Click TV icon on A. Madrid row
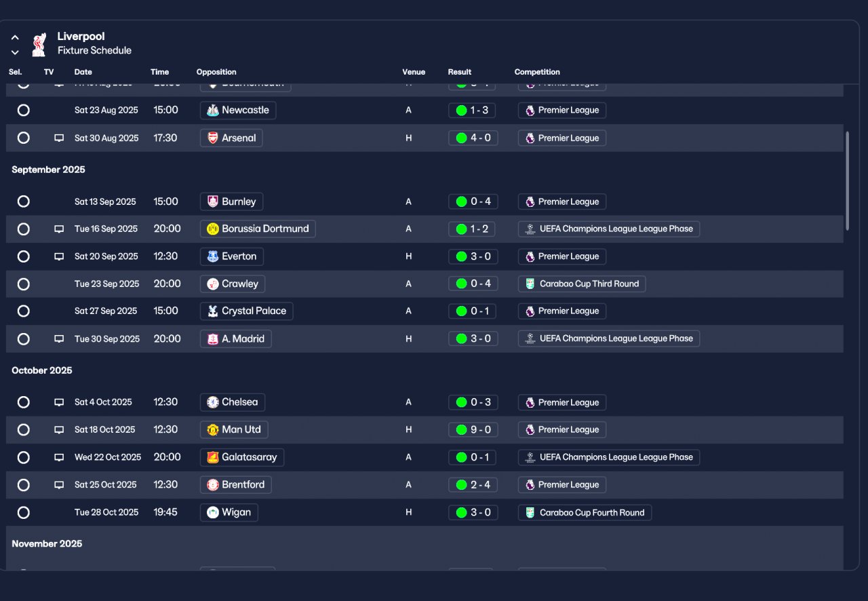The height and width of the screenshot is (601, 868). click(x=59, y=338)
